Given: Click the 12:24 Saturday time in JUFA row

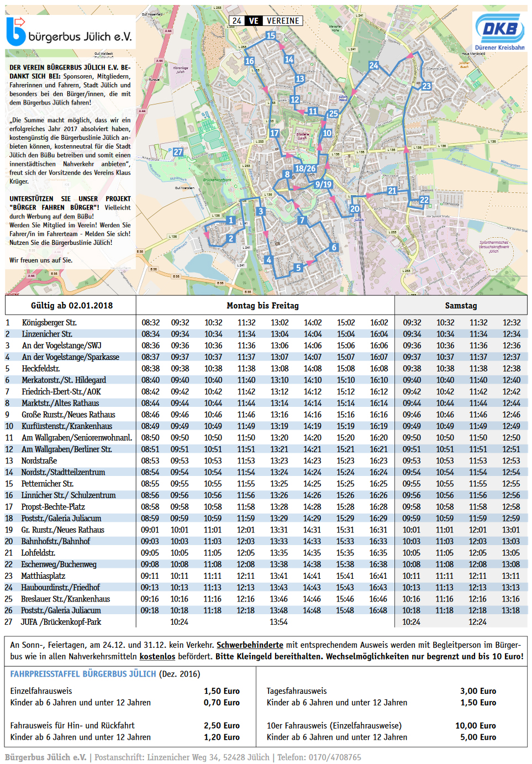Looking at the screenshot, I should pyautogui.click(x=477, y=622).
